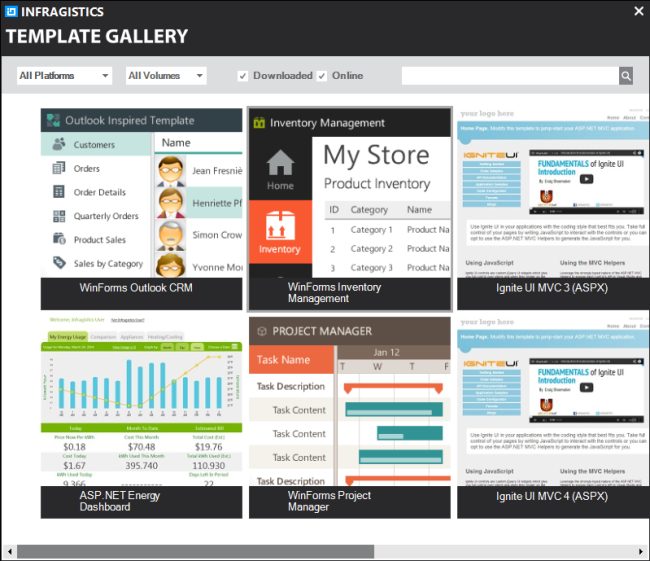Click the Customers icon in Outlook template

click(x=59, y=144)
